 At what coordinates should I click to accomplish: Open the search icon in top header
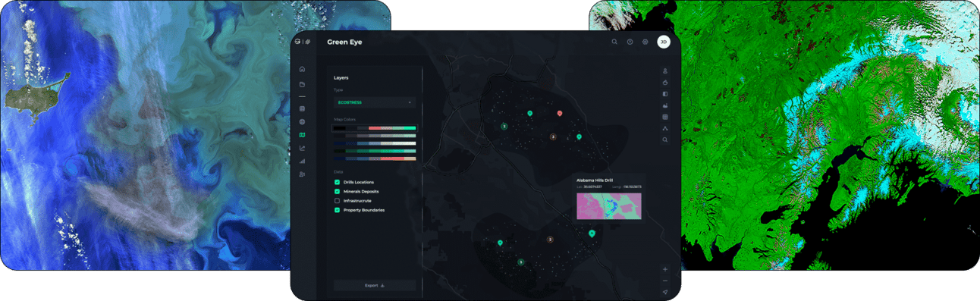click(614, 42)
